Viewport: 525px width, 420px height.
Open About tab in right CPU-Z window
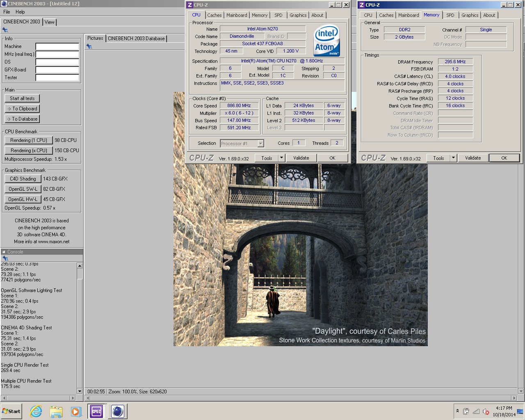tap(489, 15)
